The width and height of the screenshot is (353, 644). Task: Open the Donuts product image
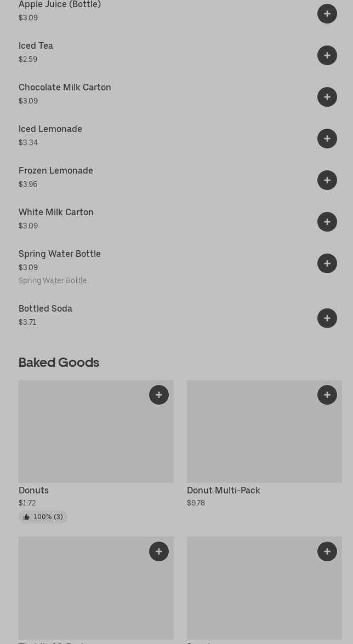pos(96,438)
